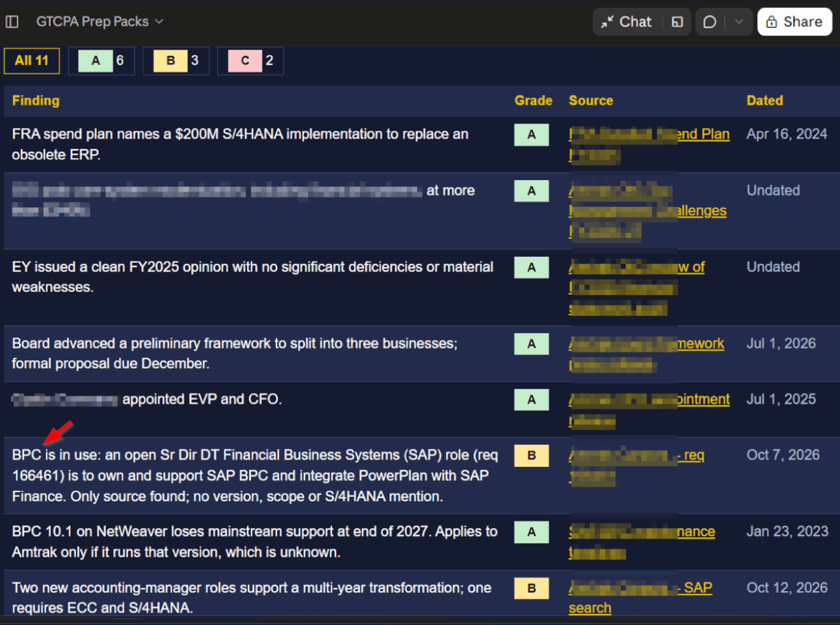The width and height of the screenshot is (840, 625).
Task: Click the BPC 10.1 on NetWeaver finding
Action: 255,542
